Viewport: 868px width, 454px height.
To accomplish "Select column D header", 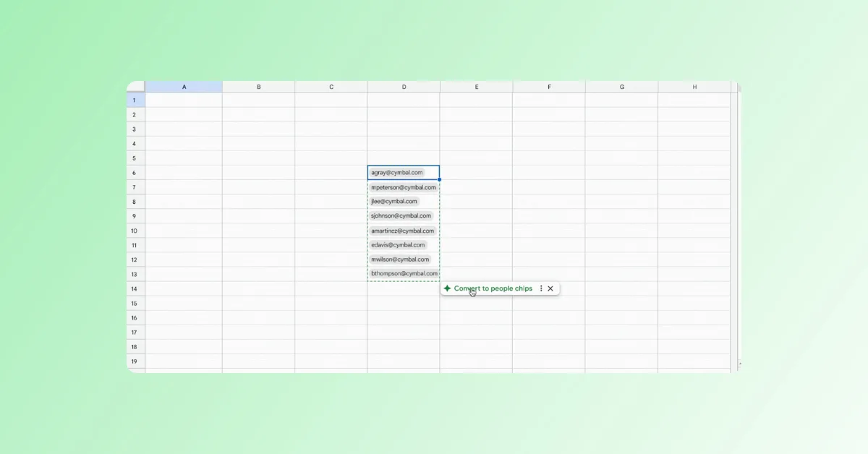I will pyautogui.click(x=404, y=87).
